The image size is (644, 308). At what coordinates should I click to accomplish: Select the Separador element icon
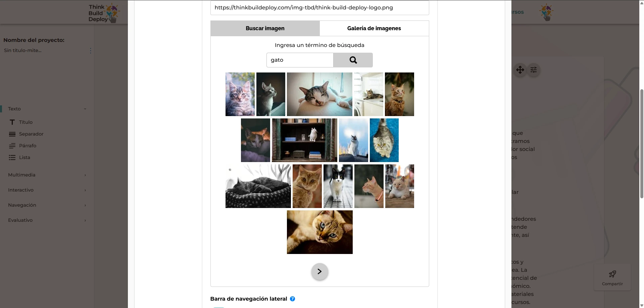click(x=12, y=134)
